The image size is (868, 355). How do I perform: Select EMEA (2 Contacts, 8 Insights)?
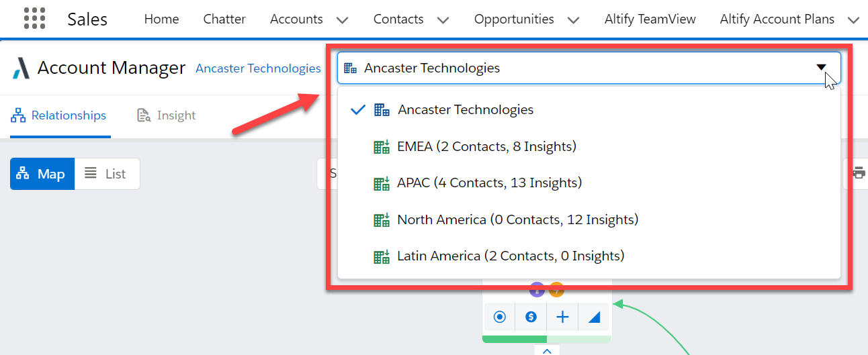point(589,146)
